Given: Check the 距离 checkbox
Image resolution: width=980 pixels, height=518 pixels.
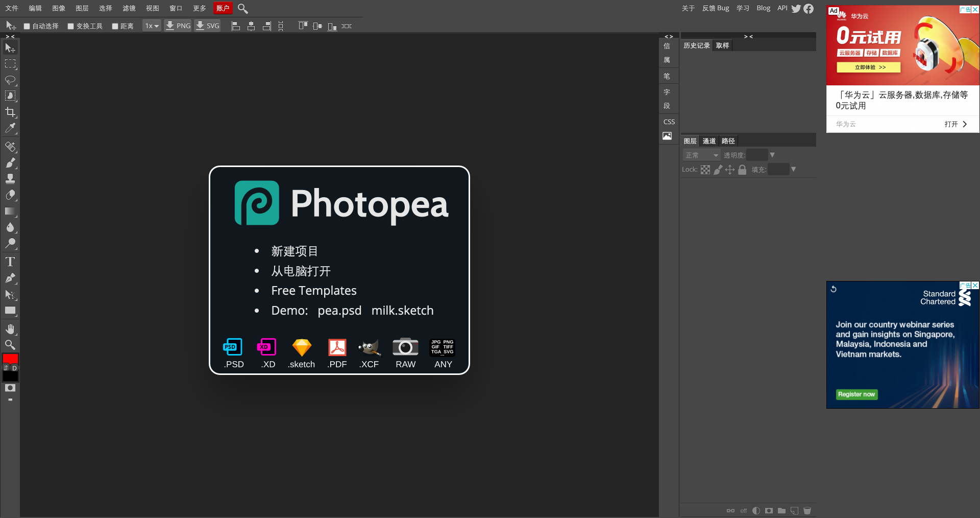Looking at the screenshot, I should click(x=115, y=27).
